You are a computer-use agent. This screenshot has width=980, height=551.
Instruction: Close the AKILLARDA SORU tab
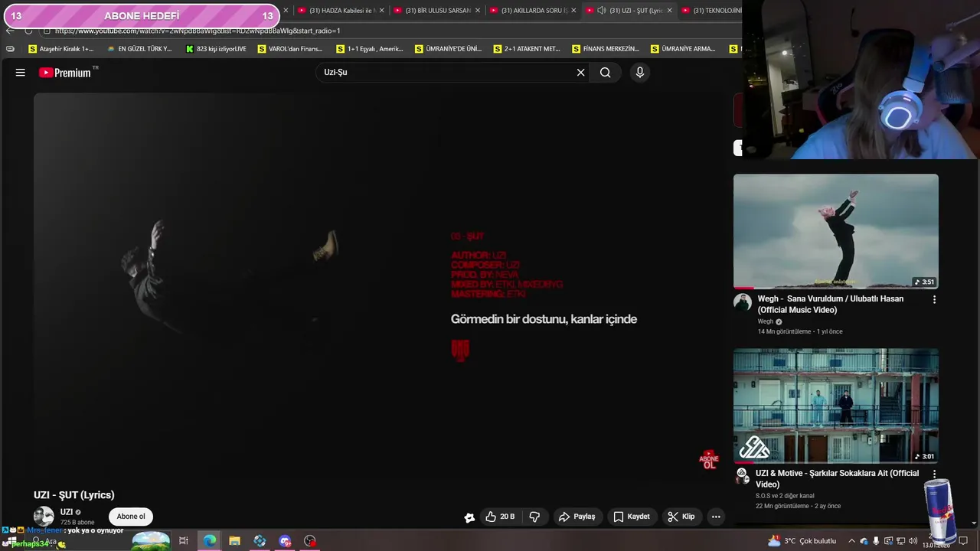(573, 11)
